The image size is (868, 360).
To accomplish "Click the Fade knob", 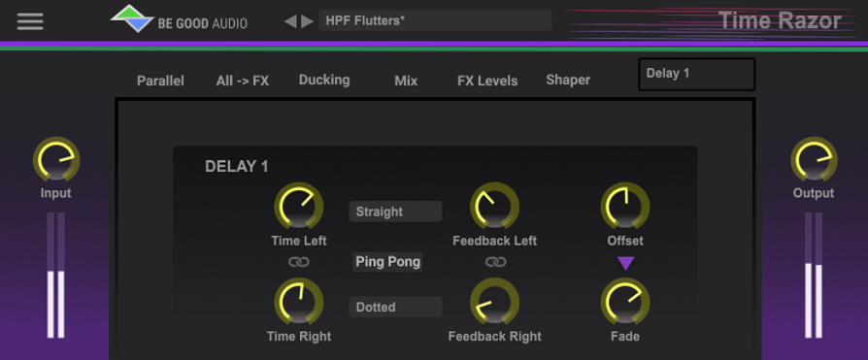I will coord(625,302).
